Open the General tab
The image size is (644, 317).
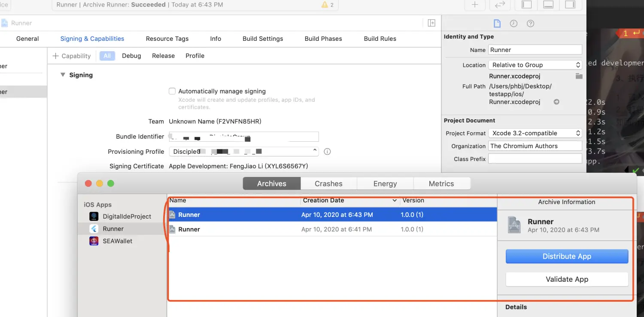[27, 39]
